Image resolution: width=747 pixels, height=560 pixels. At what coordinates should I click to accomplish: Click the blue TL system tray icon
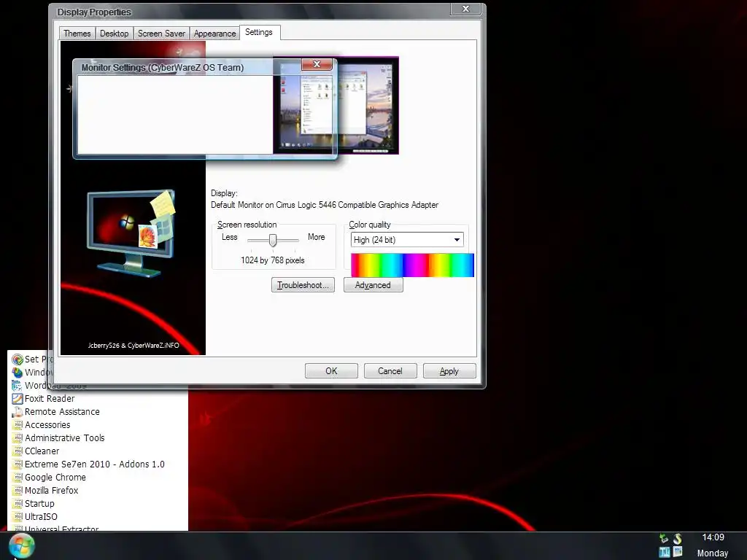pos(664,553)
